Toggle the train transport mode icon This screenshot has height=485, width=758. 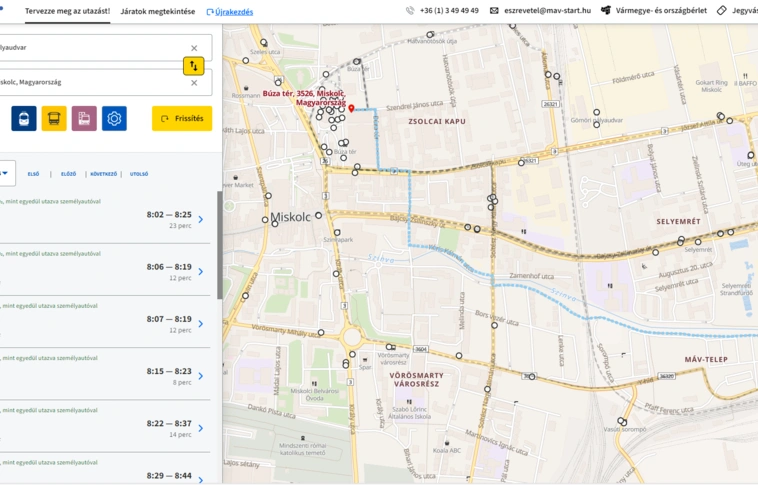pyautogui.click(x=24, y=119)
